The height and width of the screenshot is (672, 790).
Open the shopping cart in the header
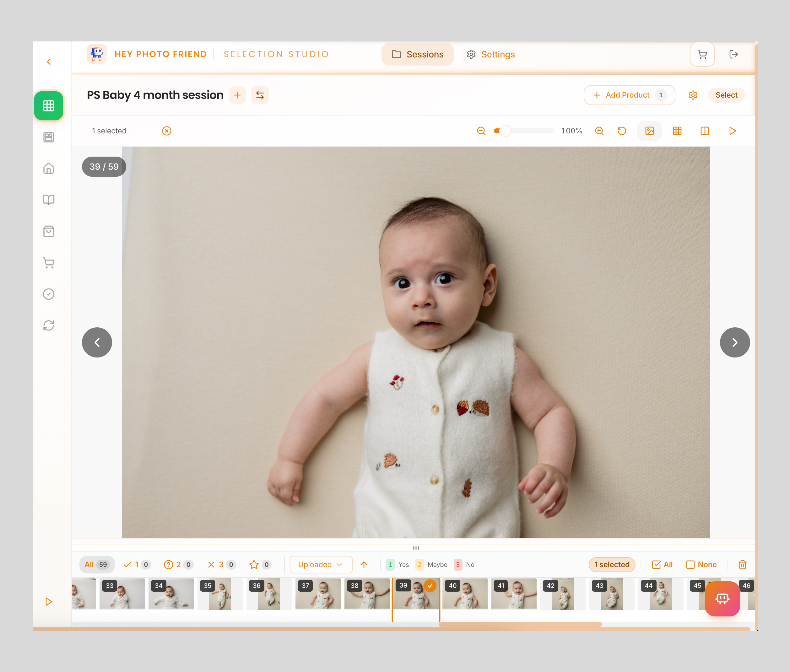(x=702, y=55)
